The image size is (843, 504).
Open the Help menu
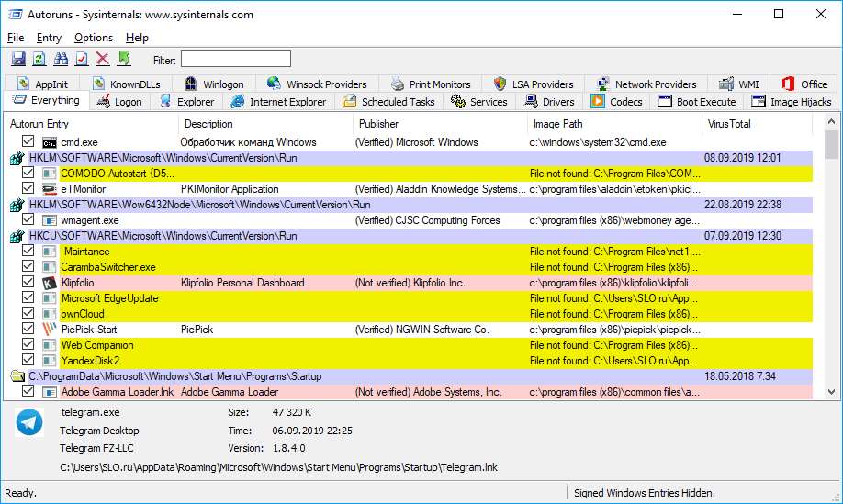[x=137, y=38]
